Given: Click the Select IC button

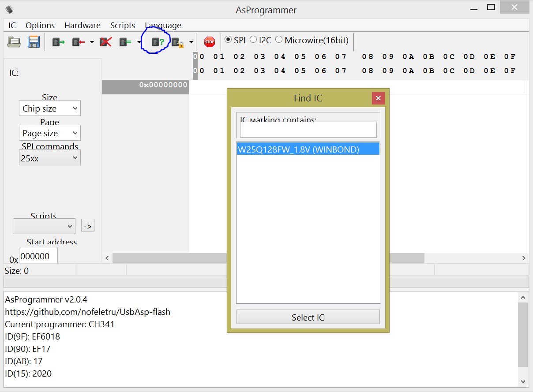Looking at the screenshot, I should 308,317.
